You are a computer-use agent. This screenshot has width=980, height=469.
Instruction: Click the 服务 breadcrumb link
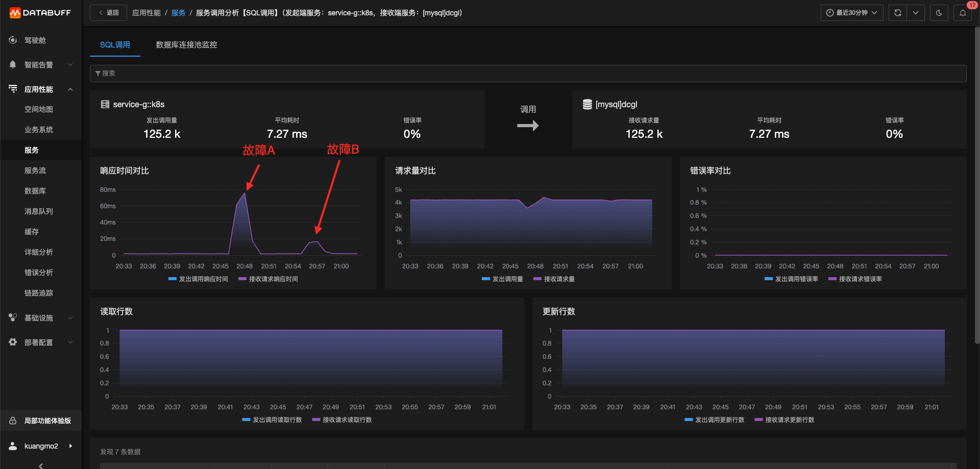click(x=178, y=13)
